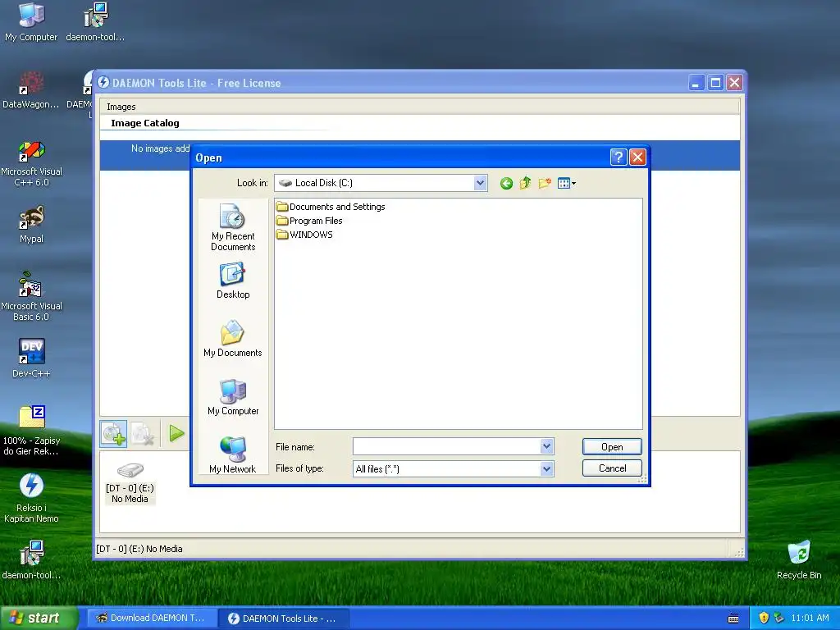The width and height of the screenshot is (840, 630).
Task: Select Desktop in the places bar
Action: pos(233,281)
